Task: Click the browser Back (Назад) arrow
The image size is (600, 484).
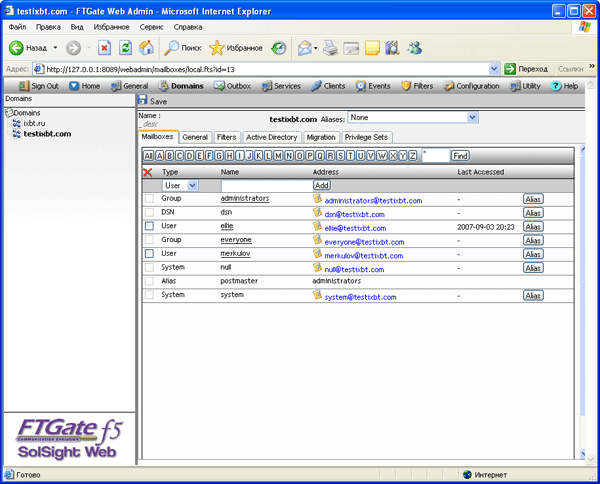Action: pos(16,48)
